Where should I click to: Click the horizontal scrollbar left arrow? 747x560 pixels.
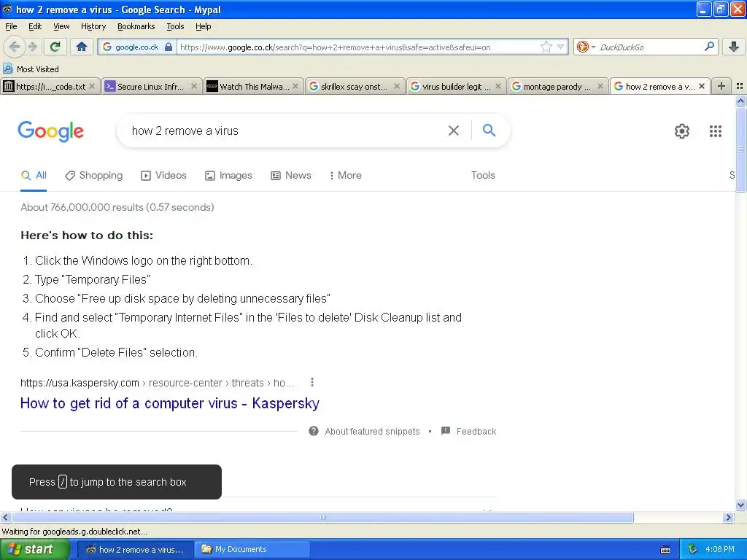[x=5, y=517]
